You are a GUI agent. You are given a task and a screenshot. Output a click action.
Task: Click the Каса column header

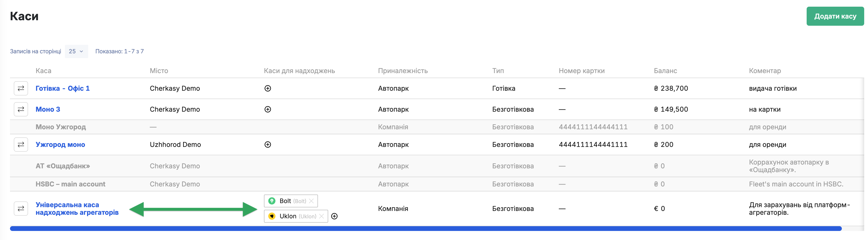(x=44, y=71)
